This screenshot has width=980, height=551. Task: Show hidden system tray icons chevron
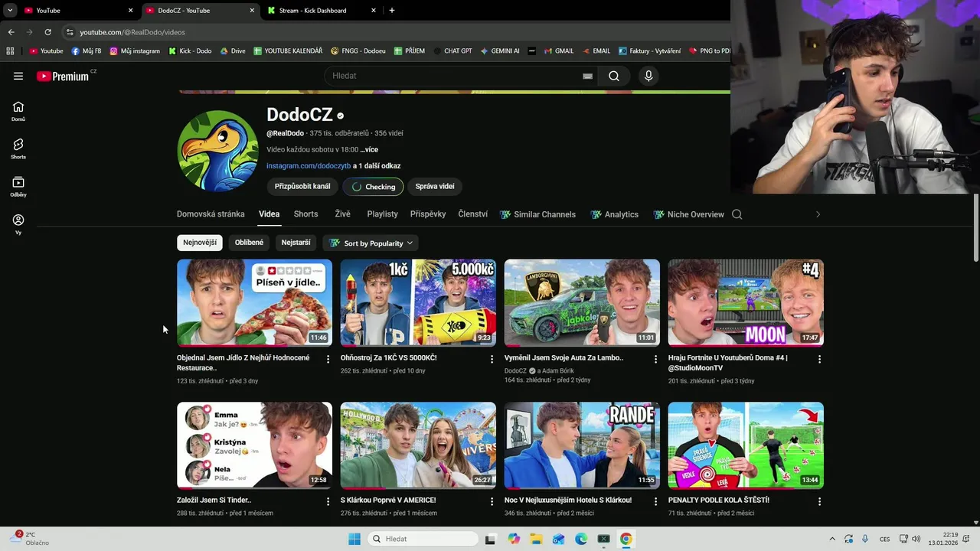point(832,539)
